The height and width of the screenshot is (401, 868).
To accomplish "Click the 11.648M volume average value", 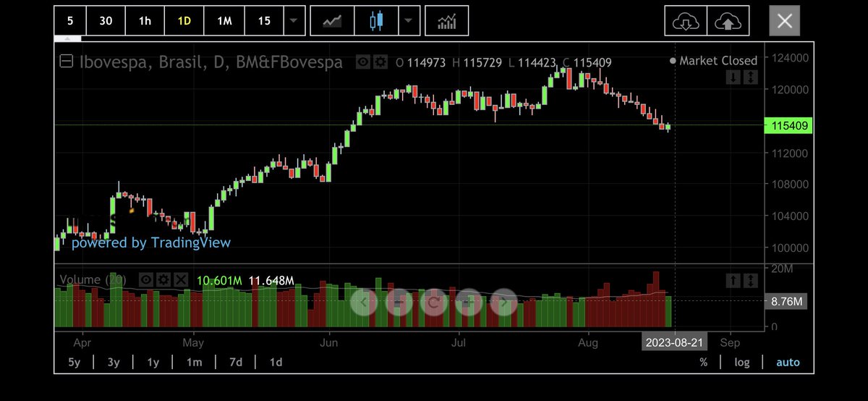I will (272, 280).
